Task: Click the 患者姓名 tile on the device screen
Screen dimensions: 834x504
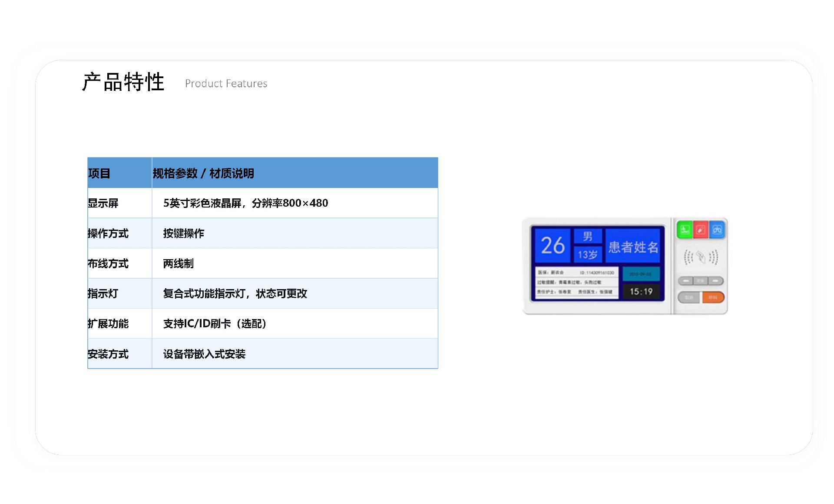Action: (x=633, y=246)
